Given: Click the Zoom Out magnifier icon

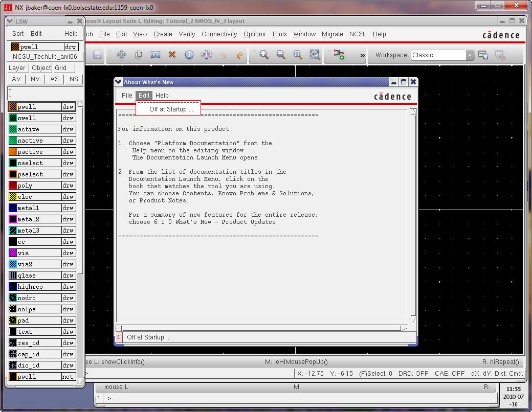Looking at the screenshot, I should tap(281, 55).
